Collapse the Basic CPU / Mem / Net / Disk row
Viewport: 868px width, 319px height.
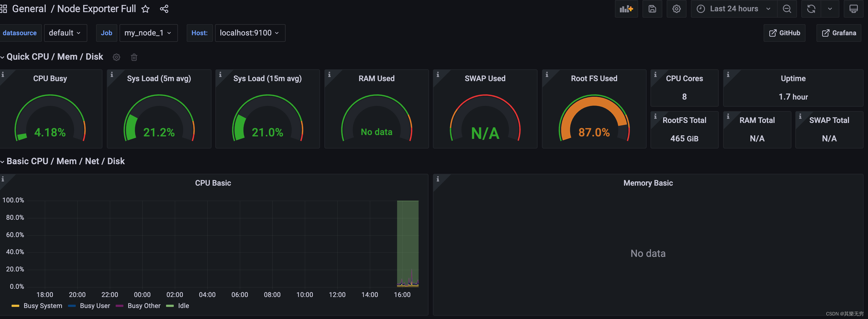tap(65, 161)
